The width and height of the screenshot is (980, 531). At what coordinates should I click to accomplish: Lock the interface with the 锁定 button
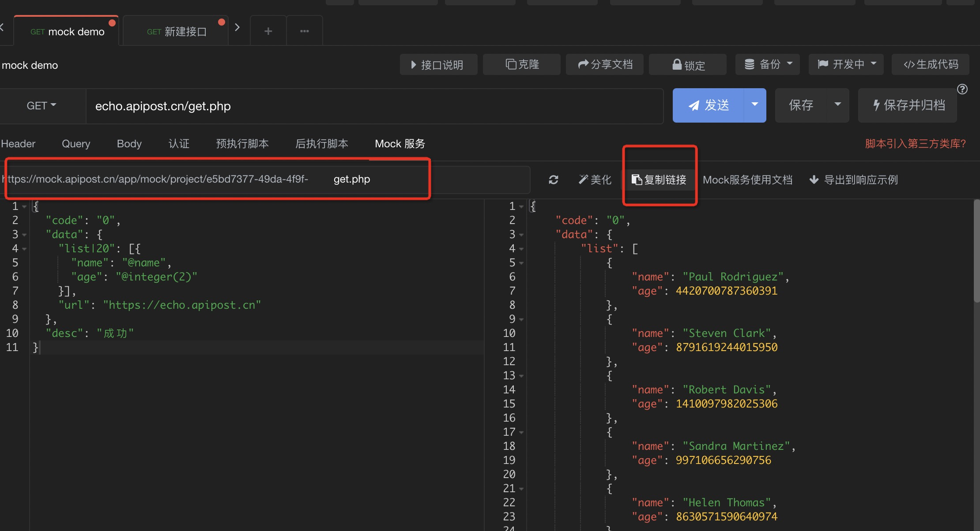click(688, 65)
